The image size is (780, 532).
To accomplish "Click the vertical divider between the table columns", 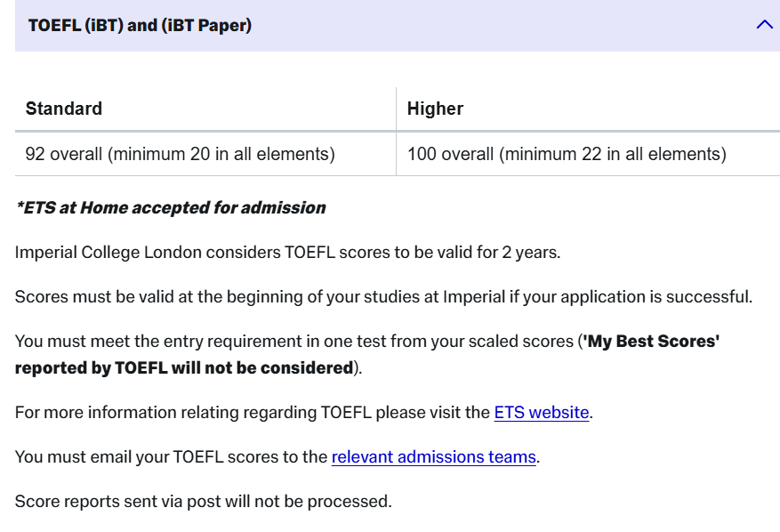I will pos(396,132).
